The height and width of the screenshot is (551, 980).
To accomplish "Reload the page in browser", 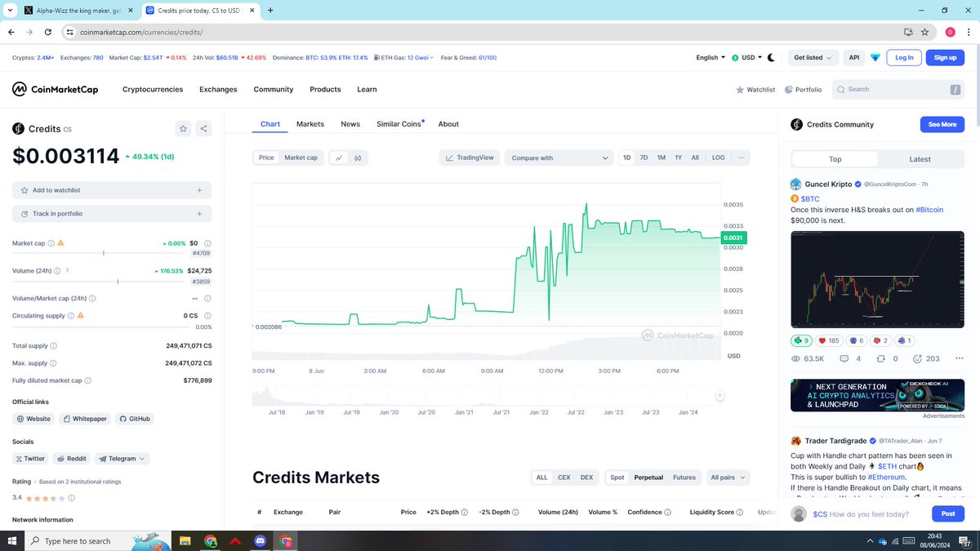I will [48, 32].
